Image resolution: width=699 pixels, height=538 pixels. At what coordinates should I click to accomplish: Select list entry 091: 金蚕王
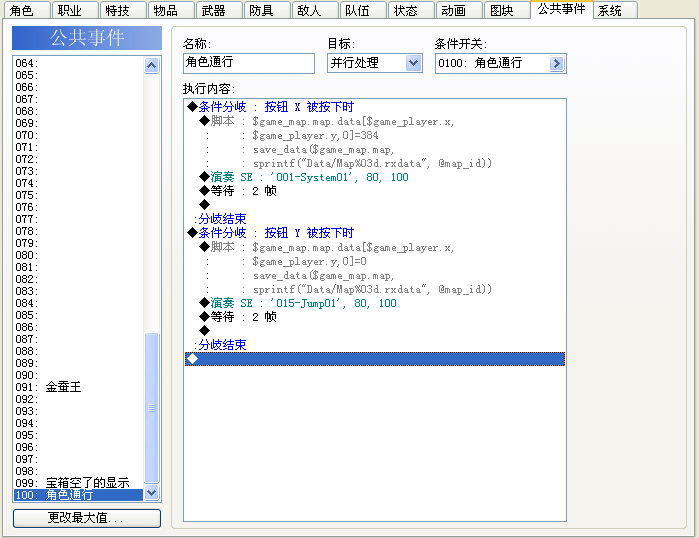tap(78, 387)
